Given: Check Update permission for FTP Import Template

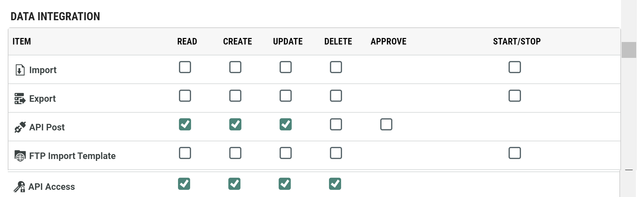Looking at the screenshot, I should click(x=285, y=153).
